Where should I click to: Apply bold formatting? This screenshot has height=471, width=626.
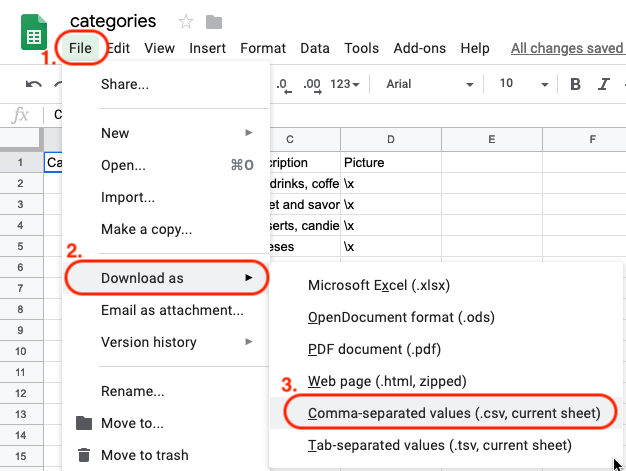(x=575, y=84)
